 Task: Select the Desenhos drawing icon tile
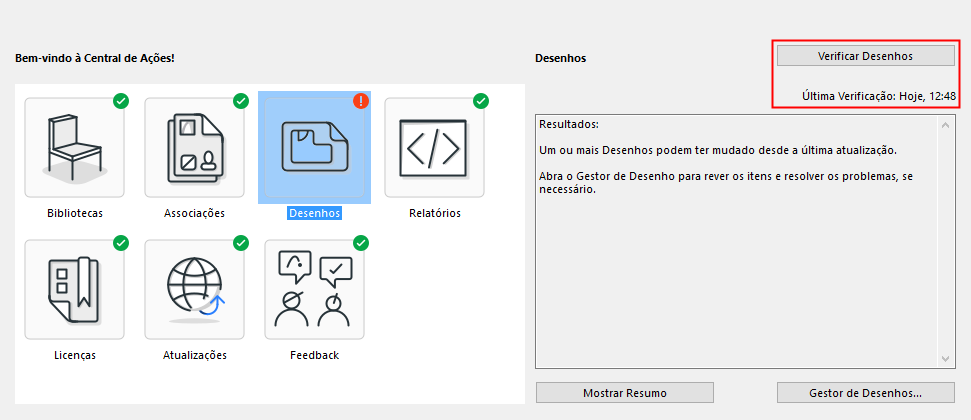click(x=315, y=147)
